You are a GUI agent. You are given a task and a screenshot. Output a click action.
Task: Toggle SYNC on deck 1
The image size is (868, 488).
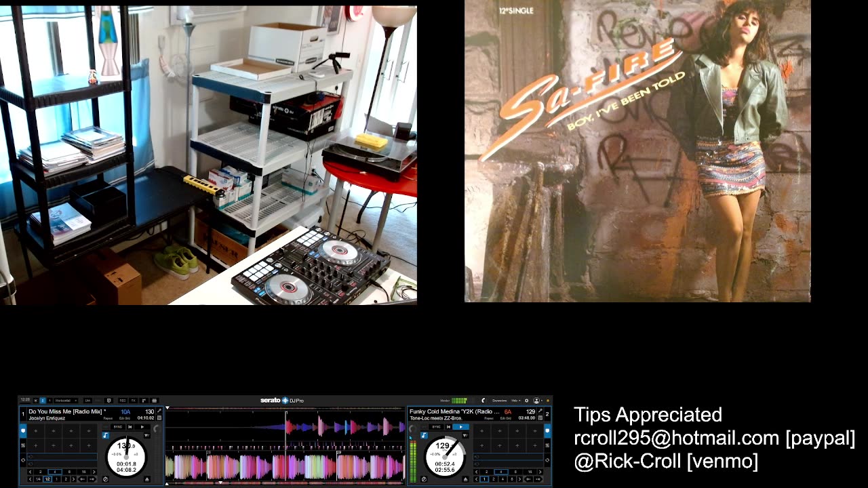[x=117, y=427]
